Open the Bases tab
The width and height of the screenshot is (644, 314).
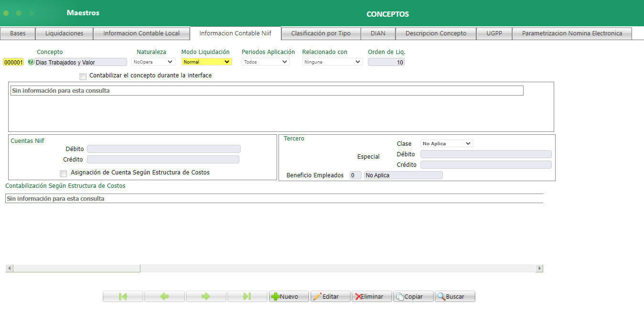click(18, 33)
